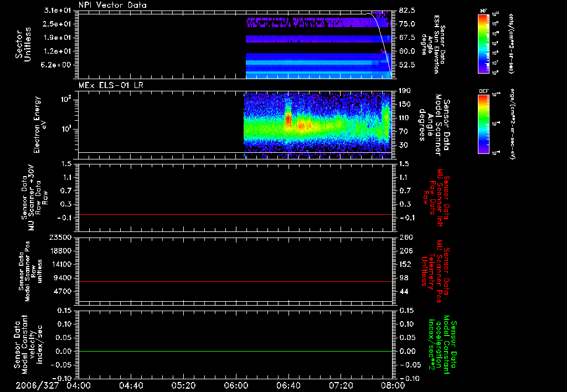Click the '06:00' time axis label

pos(236,385)
